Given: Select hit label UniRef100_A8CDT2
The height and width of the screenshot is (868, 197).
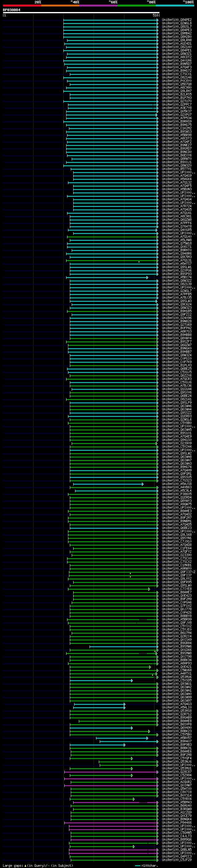Looking at the screenshot, I should point(177,57).
